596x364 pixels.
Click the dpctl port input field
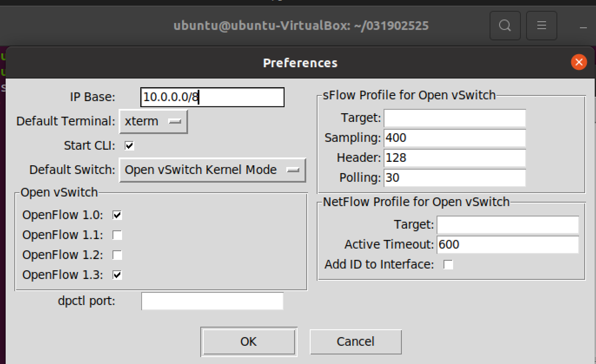pyautogui.click(x=212, y=301)
